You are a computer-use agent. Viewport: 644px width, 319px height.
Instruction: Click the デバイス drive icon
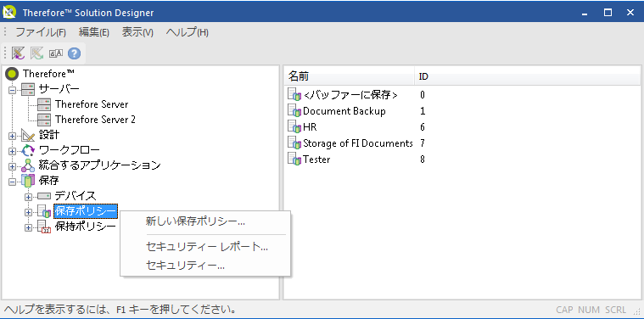[x=44, y=196]
